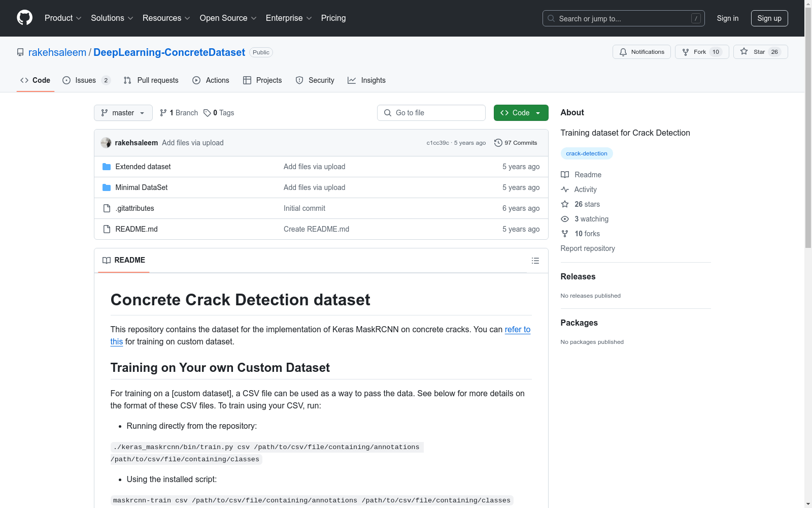
Task: Follow the 'refer to this' link
Action: tap(517, 330)
